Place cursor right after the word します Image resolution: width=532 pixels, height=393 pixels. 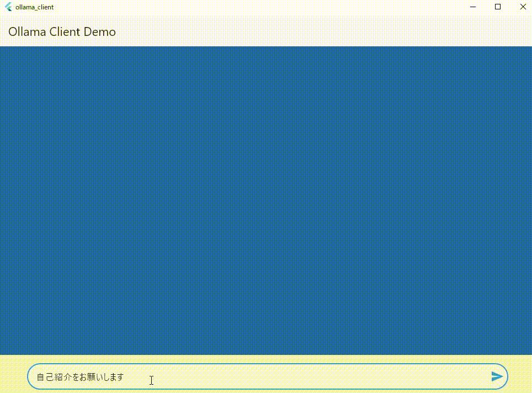click(125, 378)
